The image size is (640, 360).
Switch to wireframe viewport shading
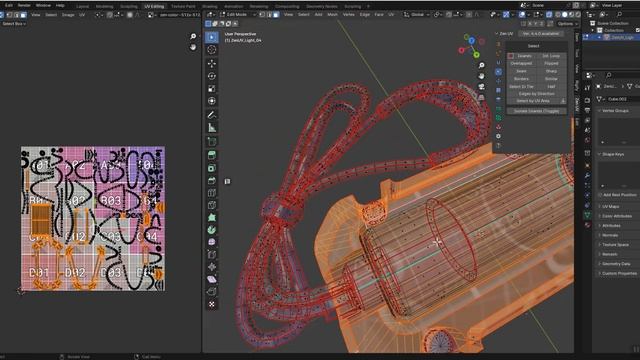pyautogui.click(x=558, y=15)
